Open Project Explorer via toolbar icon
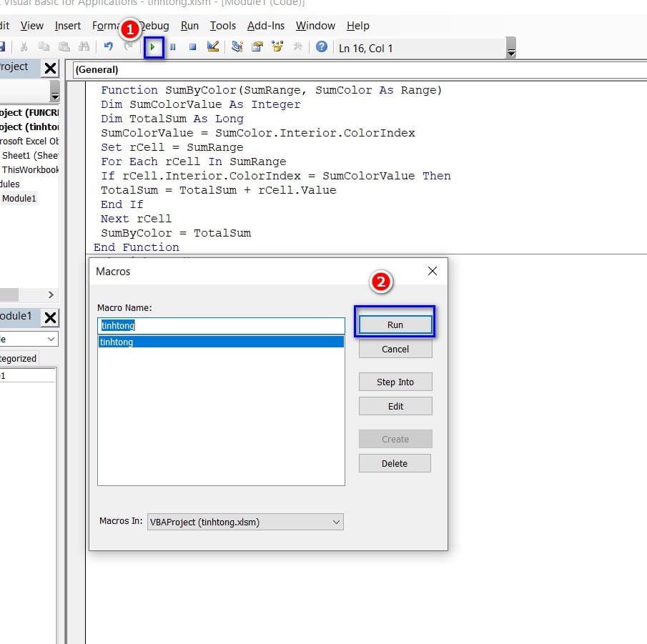This screenshot has height=644, width=647. point(237,48)
